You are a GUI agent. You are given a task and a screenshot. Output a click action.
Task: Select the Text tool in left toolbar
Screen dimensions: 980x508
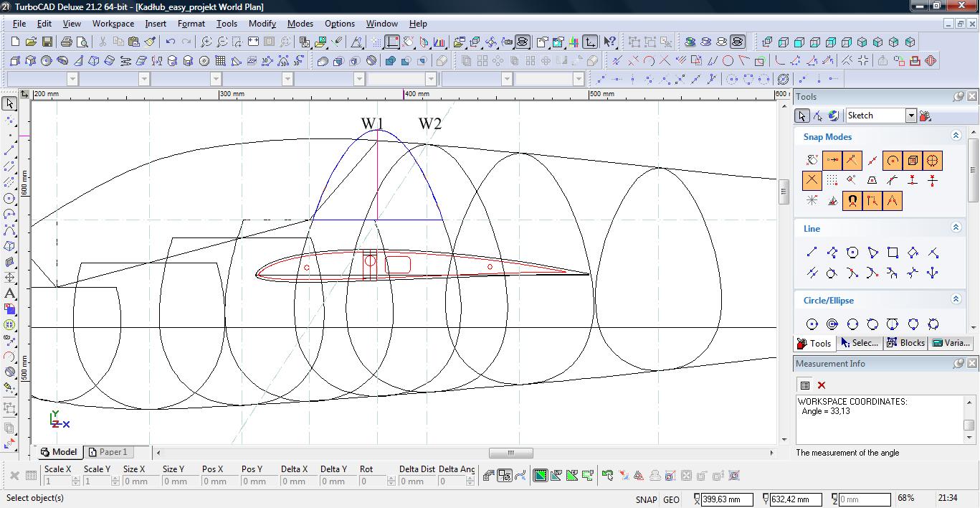(10, 293)
